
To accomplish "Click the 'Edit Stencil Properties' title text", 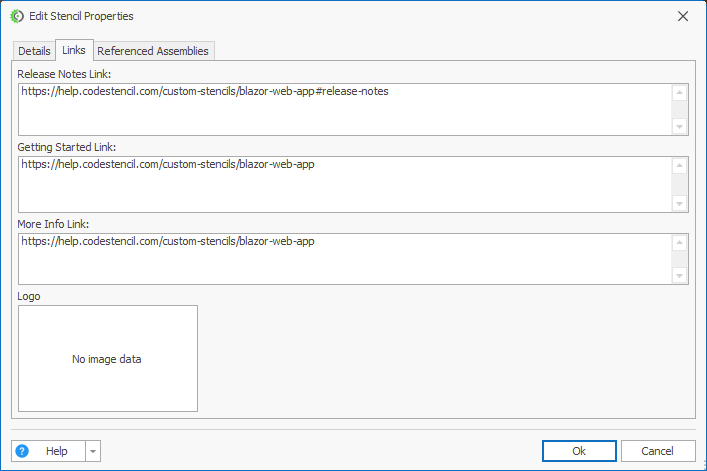I will [x=81, y=16].
